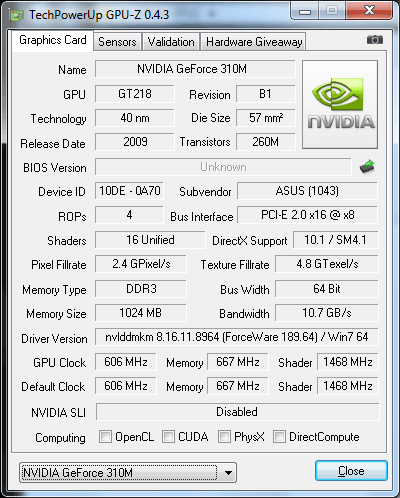Click the NVIDIA vendor logo

click(x=340, y=104)
